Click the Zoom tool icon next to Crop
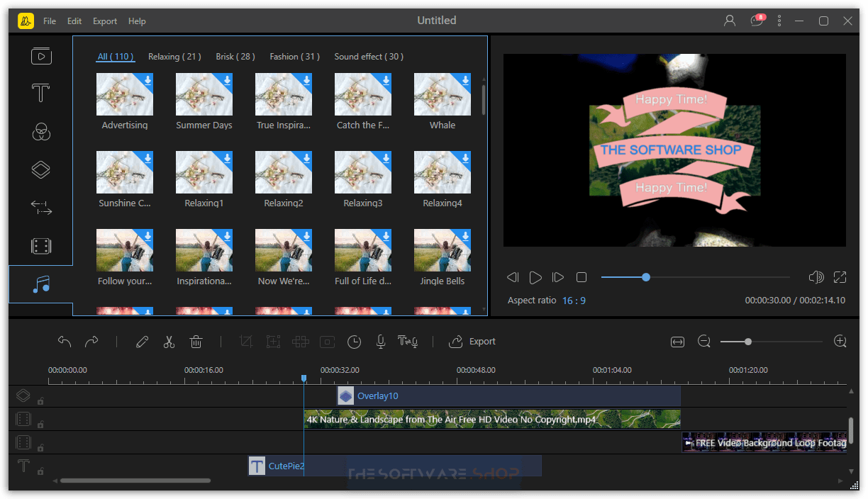Viewport: 868px width, 499px height. [273, 342]
